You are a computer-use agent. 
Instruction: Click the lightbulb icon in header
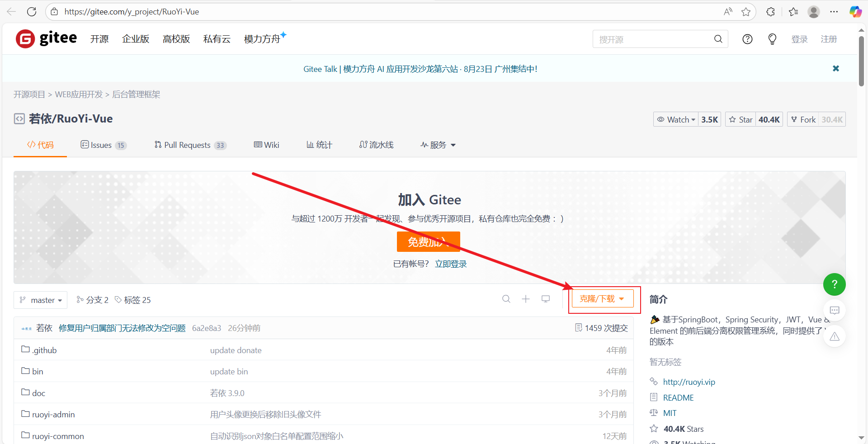772,39
